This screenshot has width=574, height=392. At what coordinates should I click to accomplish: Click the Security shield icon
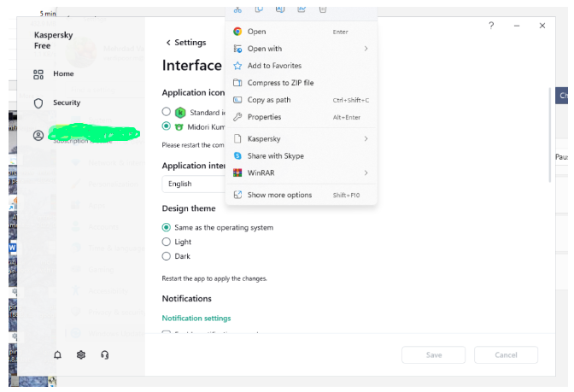[38, 102]
